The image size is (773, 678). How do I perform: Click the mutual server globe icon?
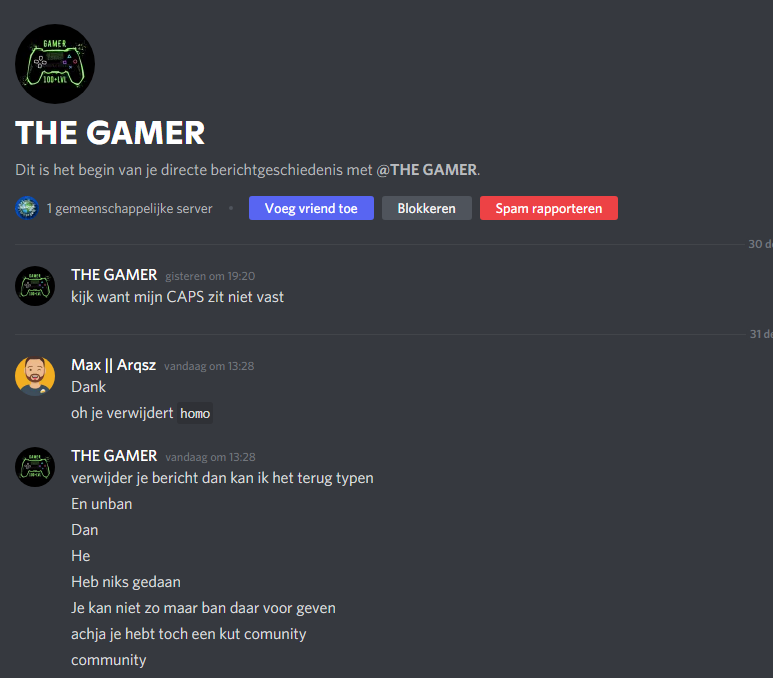point(27,208)
